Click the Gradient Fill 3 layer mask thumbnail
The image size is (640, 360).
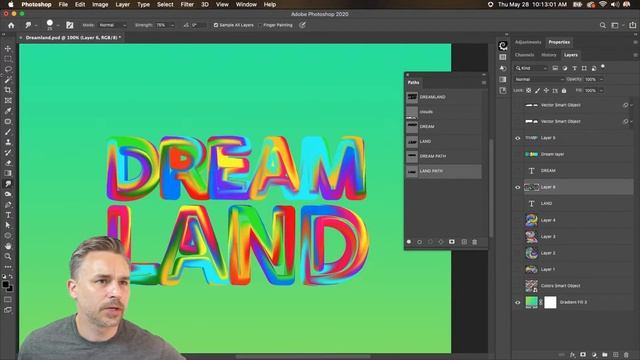point(550,302)
